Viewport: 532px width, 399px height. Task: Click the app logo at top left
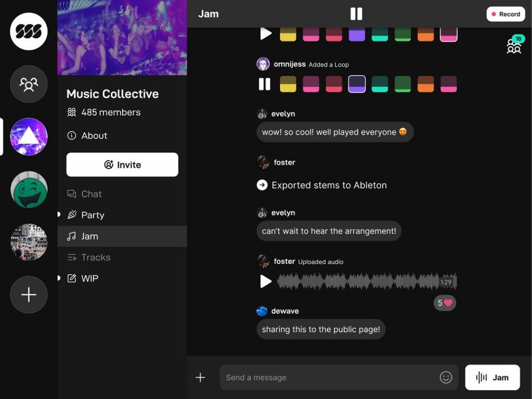29,31
